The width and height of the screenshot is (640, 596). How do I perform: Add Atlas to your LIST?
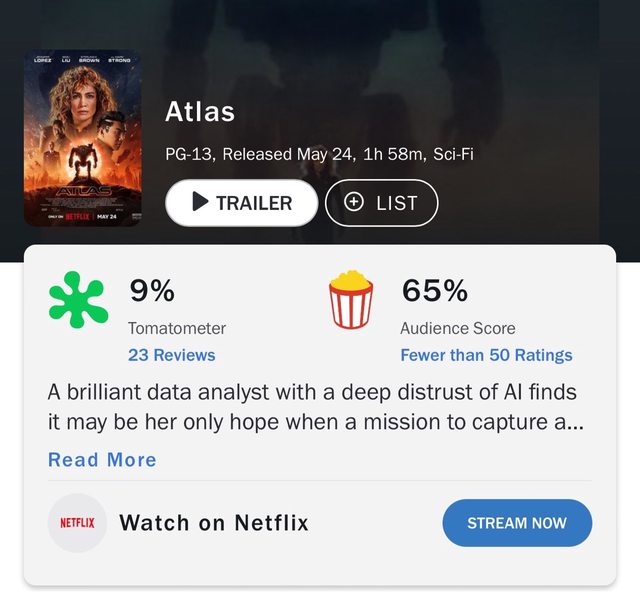[382, 202]
